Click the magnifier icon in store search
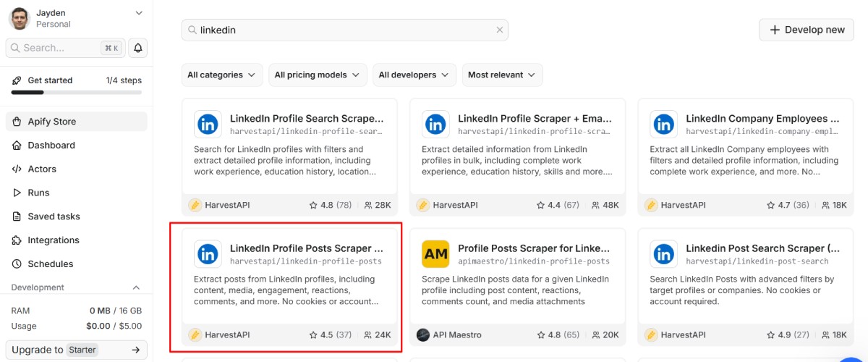 (x=192, y=30)
